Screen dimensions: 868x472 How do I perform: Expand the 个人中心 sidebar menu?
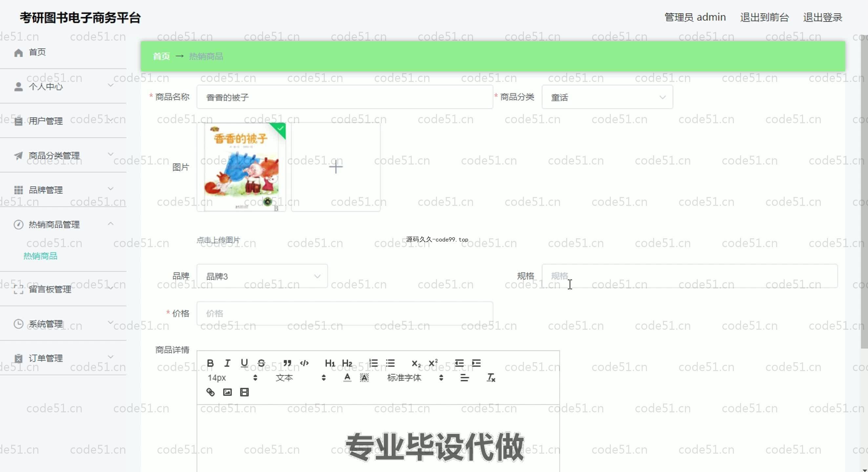[x=63, y=87]
